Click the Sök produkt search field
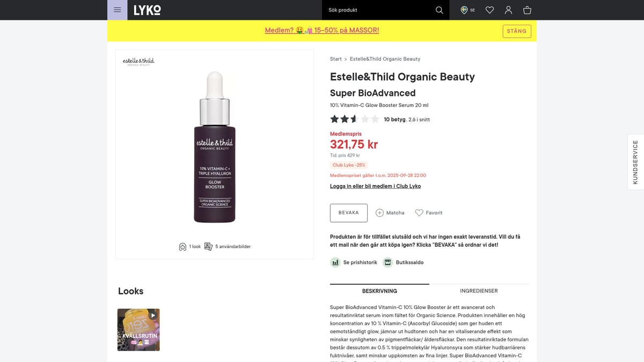The height and width of the screenshot is (362, 644). pos(378,10)
